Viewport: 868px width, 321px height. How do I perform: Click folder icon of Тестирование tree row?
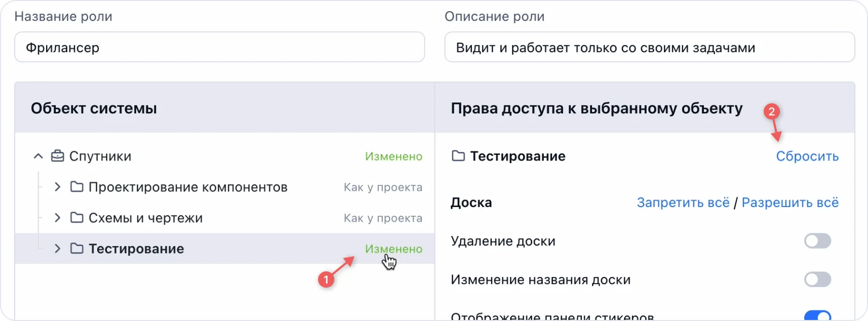click(x=77, y=249)
